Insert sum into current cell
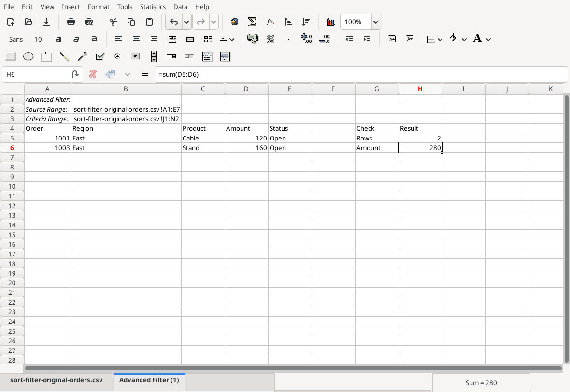Viewport: 570px width, 392px height. point(252,22)
